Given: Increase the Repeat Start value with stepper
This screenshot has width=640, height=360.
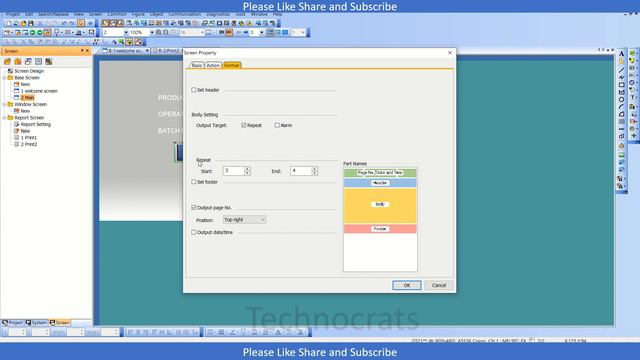Looking at the screenshot, I should point(247,169).
